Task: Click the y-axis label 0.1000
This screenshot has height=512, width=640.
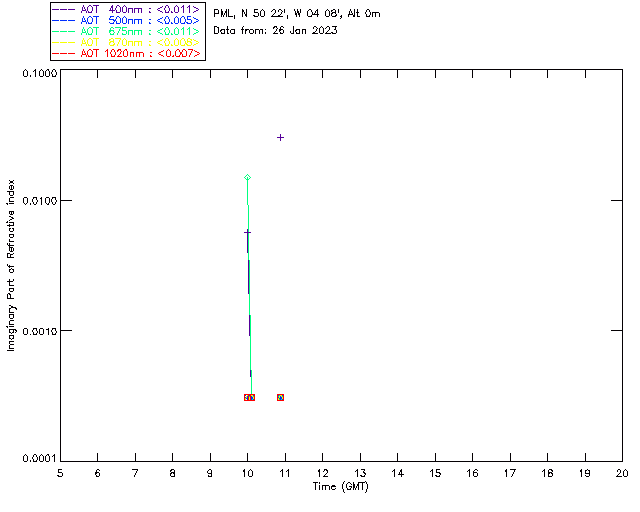Action: [x=39, y=73]
